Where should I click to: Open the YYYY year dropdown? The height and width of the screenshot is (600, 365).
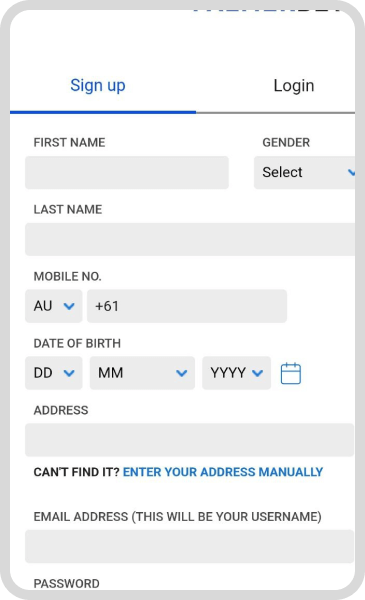pos(236,373)
